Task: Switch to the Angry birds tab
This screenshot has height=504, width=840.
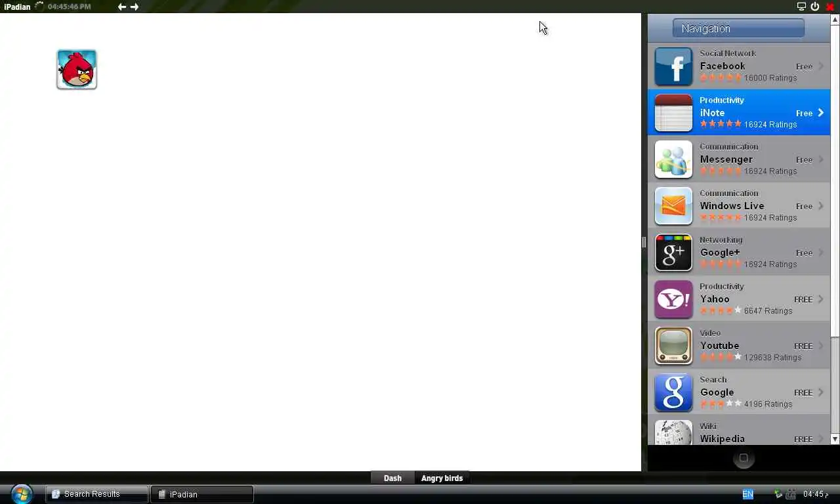Action: click(442, 478)
